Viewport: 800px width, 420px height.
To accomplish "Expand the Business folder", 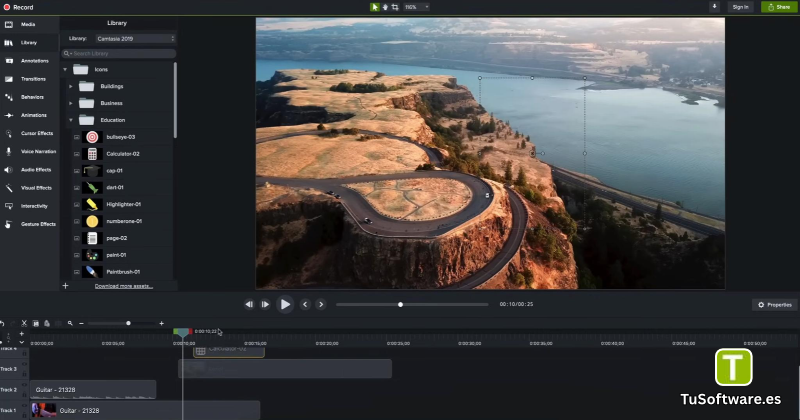I will click(x=71, y=103).
